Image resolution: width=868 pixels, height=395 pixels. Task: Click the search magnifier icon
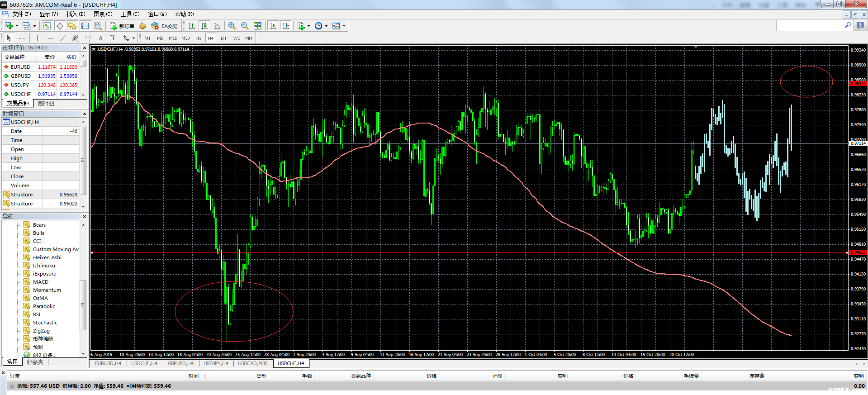848,26
